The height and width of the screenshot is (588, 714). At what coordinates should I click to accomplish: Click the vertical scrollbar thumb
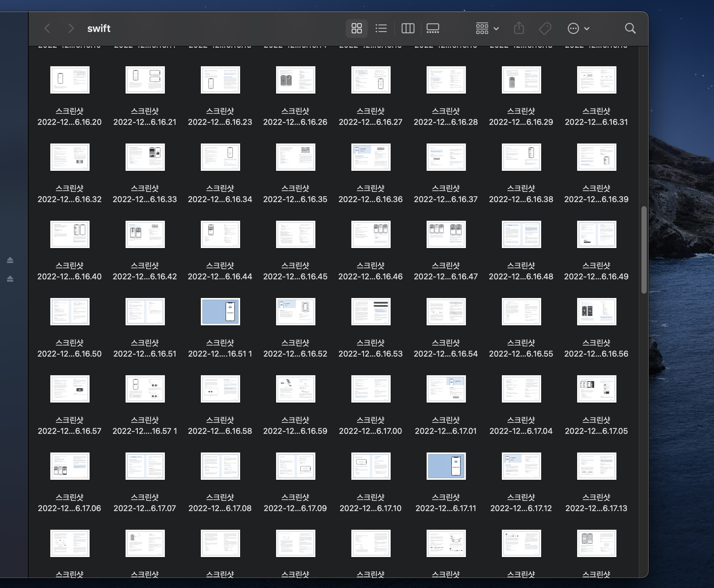tap(643, 250)
